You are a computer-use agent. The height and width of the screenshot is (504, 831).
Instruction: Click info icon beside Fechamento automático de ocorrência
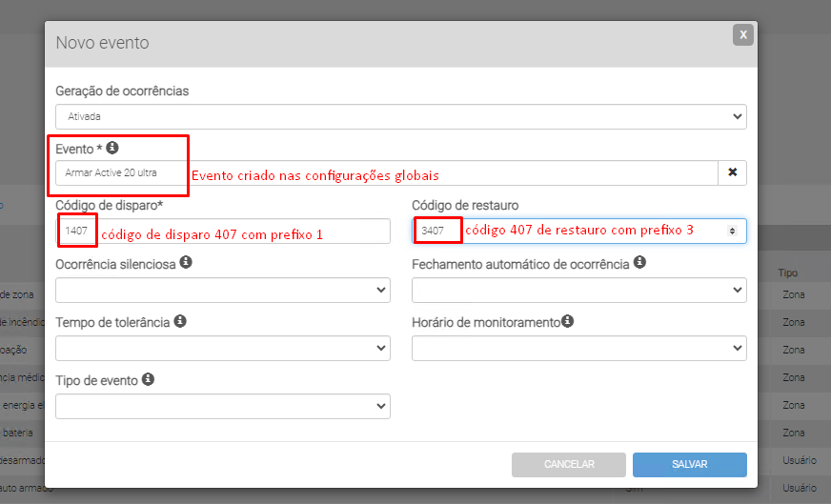tap(639, 262)
